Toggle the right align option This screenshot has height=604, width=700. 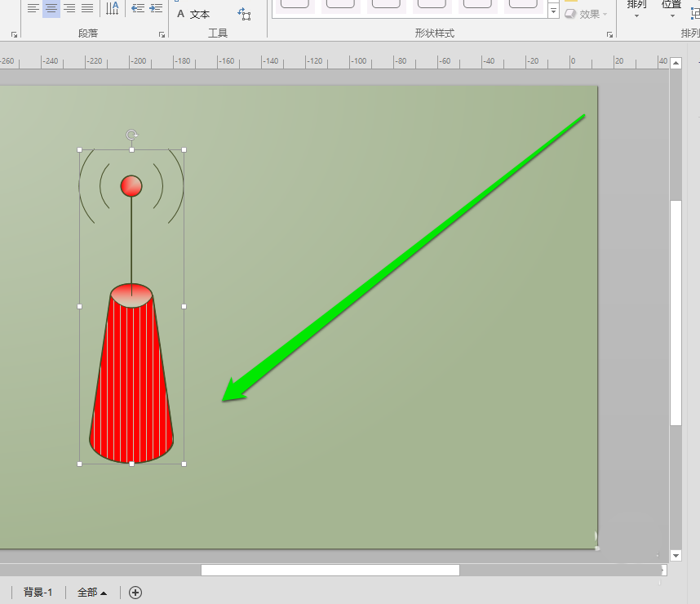[x=69, y=8]
